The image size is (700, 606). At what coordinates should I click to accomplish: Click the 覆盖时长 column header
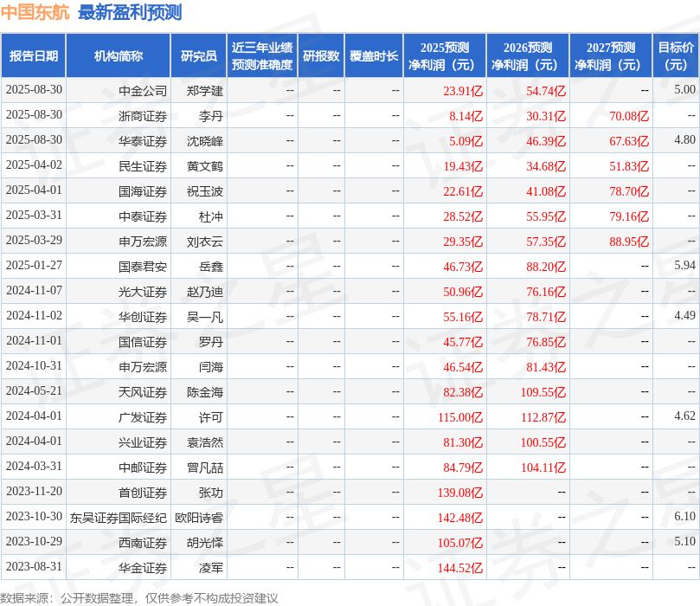coord(374,55)
